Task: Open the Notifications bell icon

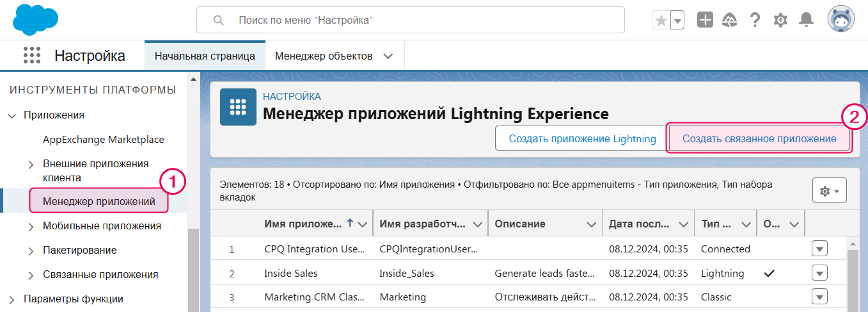Action: pos(807,21)
